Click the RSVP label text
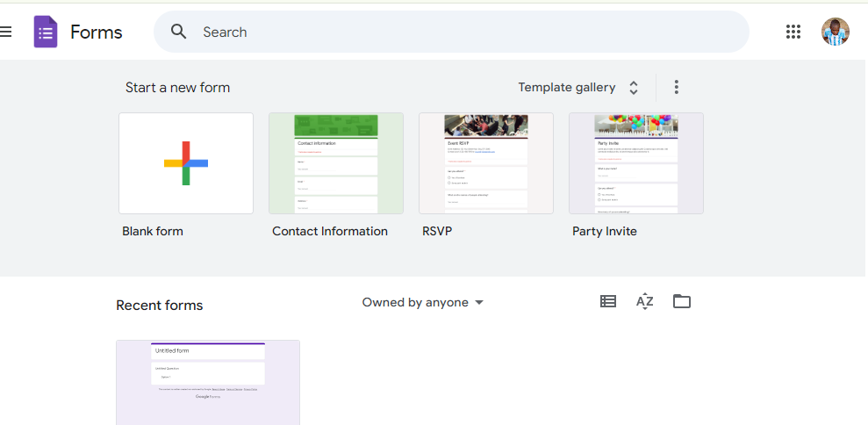This screenshot has width=868, height=425. tap(437, 231)
